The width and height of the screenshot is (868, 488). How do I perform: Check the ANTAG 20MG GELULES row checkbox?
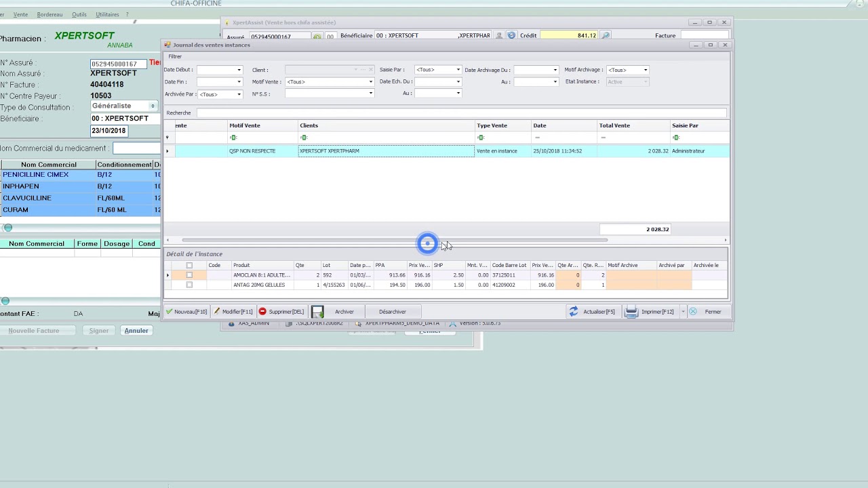tap(189, 285)
